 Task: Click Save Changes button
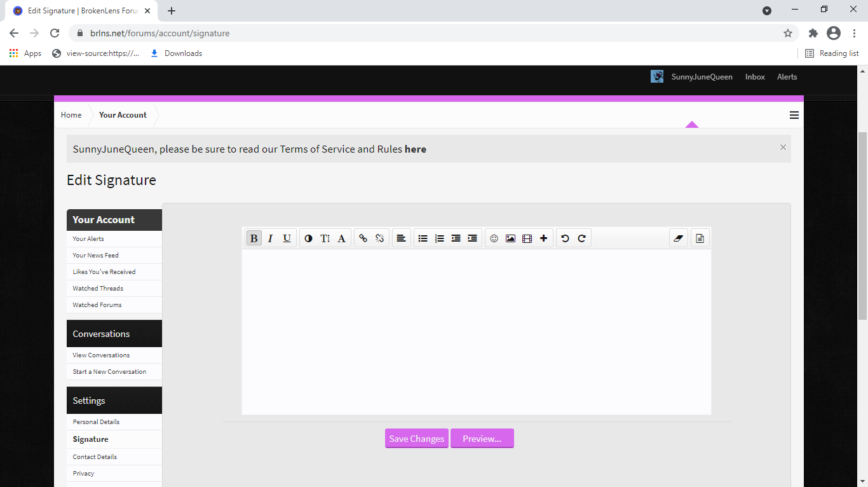[417, 439]
